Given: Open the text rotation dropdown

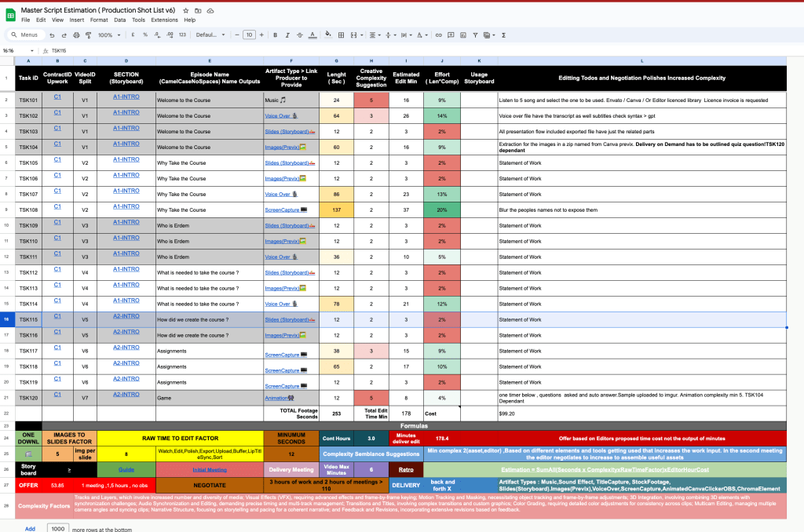Looking at the screenshot, I should coord(422,35).
